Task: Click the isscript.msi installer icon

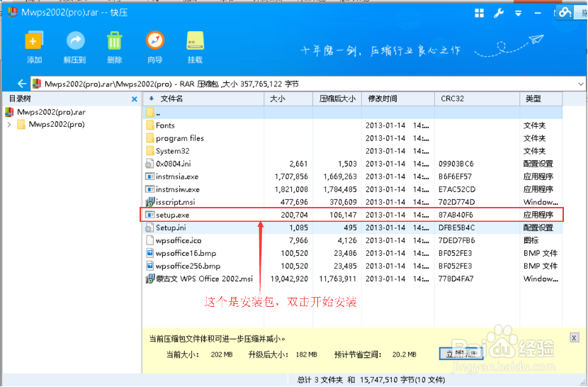Action: [150, 202]
